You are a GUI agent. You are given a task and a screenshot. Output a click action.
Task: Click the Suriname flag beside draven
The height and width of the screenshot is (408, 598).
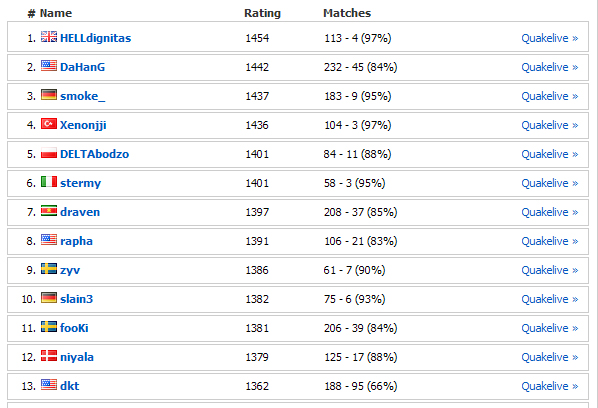[x=49, y=210]
